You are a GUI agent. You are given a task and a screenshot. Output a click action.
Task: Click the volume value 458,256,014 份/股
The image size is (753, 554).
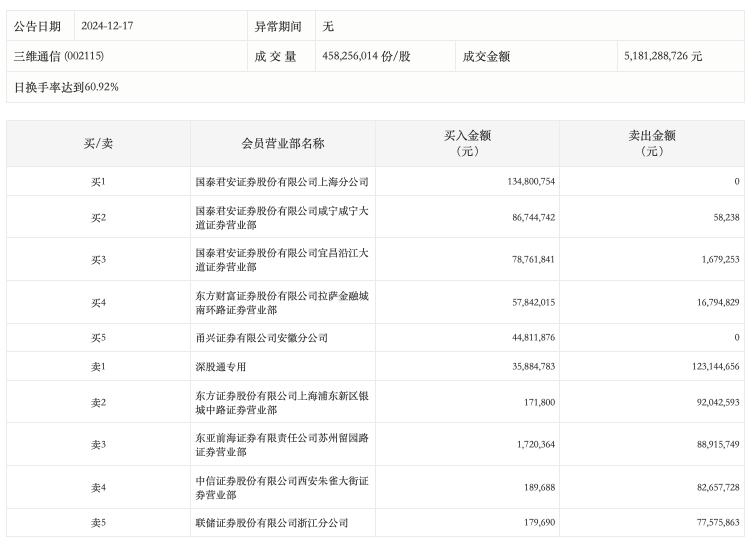click(x=366, y=56)
